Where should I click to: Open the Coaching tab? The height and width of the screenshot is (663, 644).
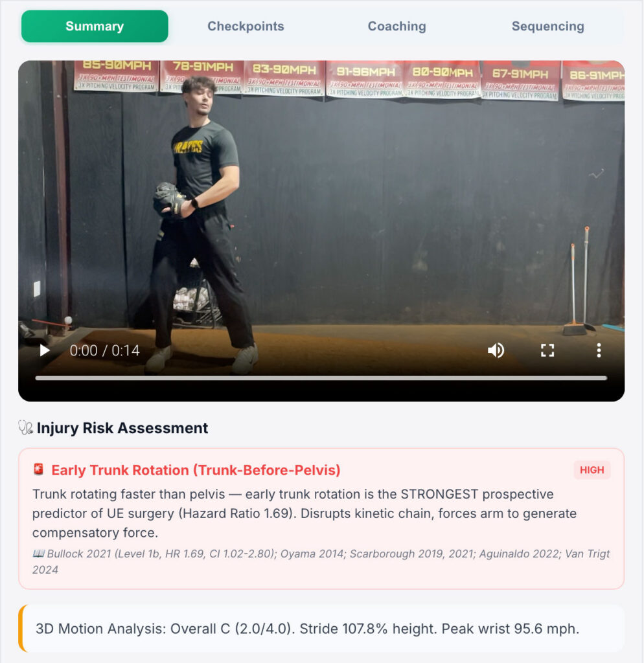point(397,26)
